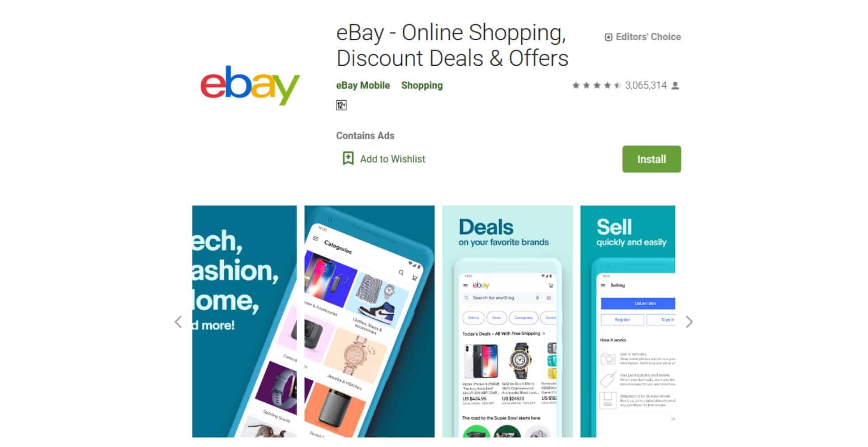
Task: Open the Shopping category link
Action: (422, 85)
